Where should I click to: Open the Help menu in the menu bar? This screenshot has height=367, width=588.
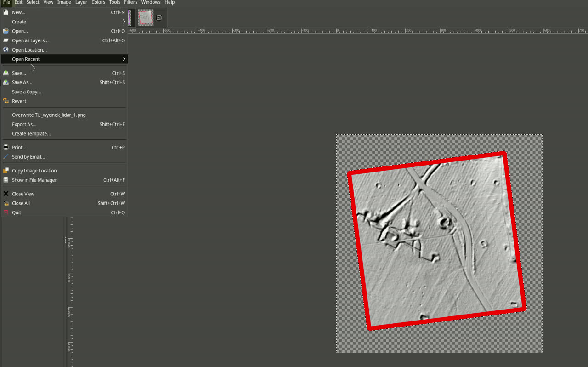click(170, 2)
